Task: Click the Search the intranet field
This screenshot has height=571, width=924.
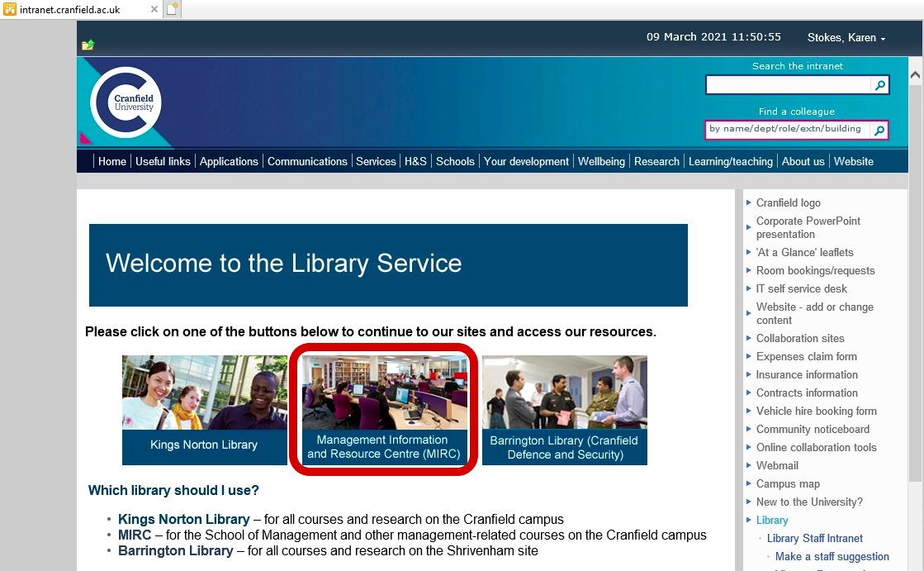Action: (789, 85)
